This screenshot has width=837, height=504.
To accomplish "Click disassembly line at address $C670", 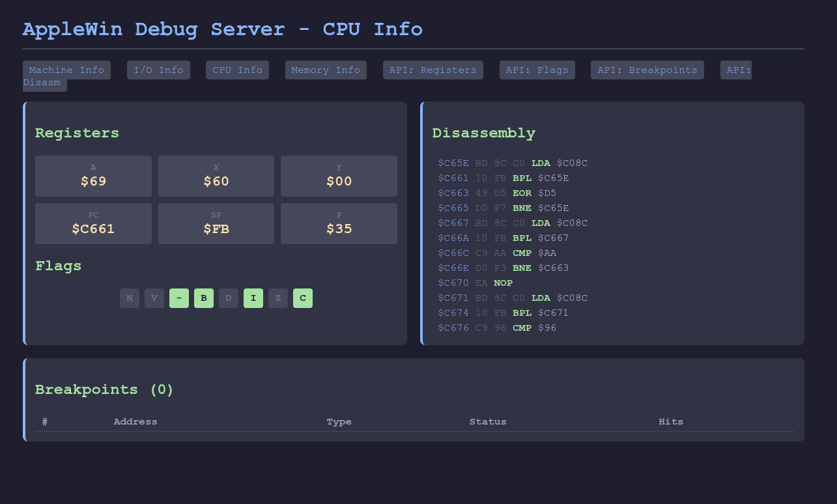I will click(475, 283).
